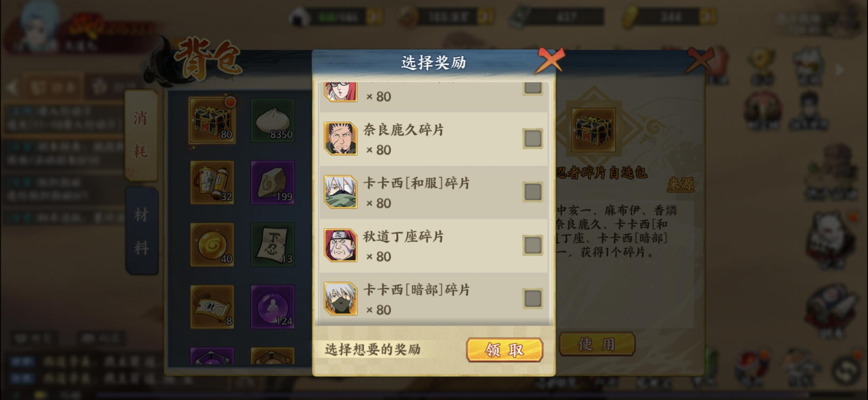Switch to the 消耗 consumables tab
This screenshot has height=400, width=868.
point(141,135)
